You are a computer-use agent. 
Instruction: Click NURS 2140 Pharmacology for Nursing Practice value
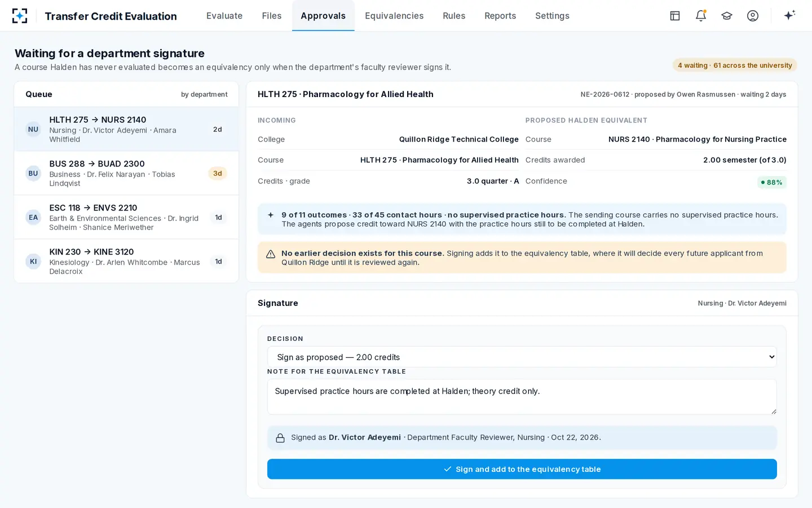[x=697, y=139]
